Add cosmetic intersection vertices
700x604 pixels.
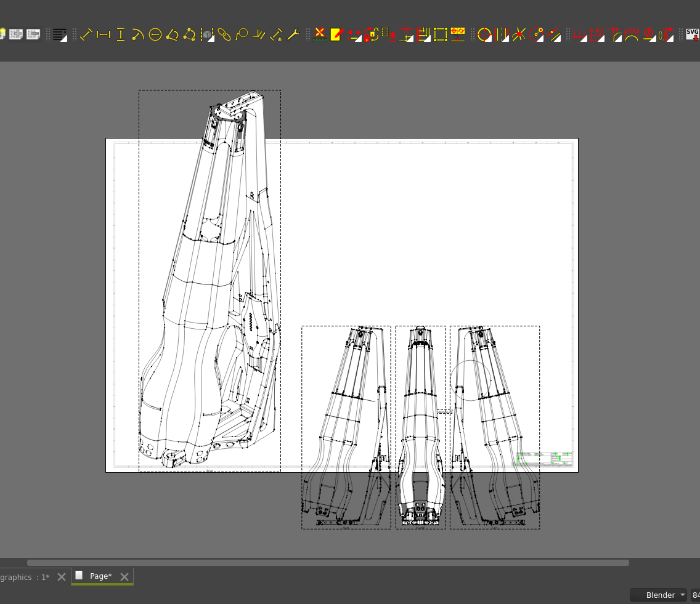tap(519, 34)
